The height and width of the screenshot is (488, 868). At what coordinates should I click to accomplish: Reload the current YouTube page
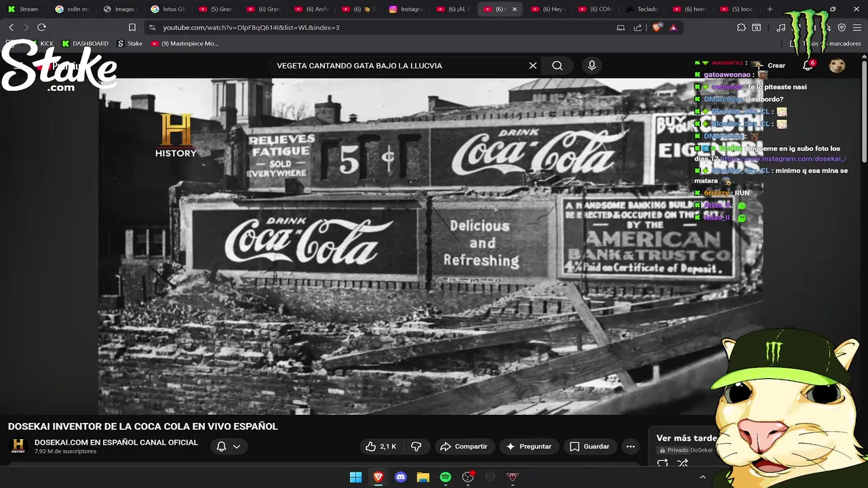(x=41, y=27)
